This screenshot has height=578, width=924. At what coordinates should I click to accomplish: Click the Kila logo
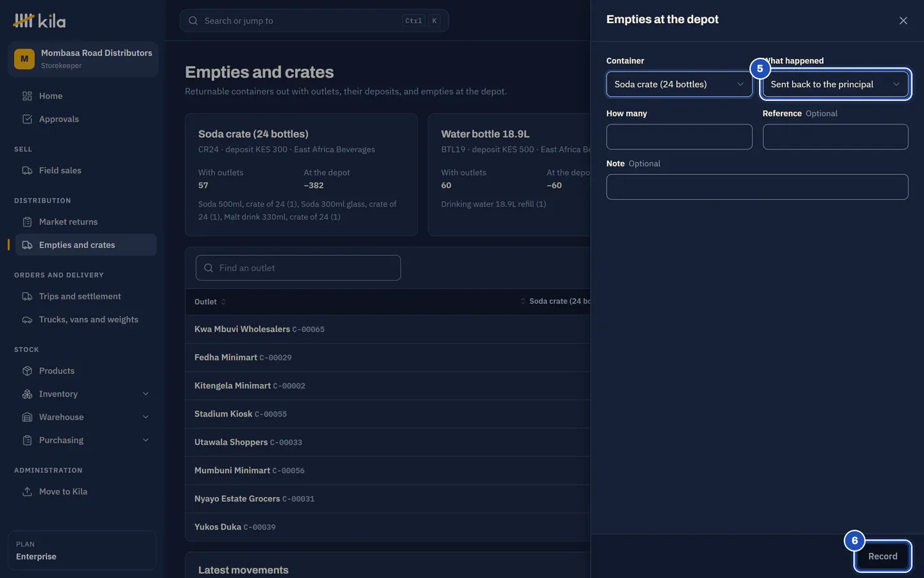[39, 21]
